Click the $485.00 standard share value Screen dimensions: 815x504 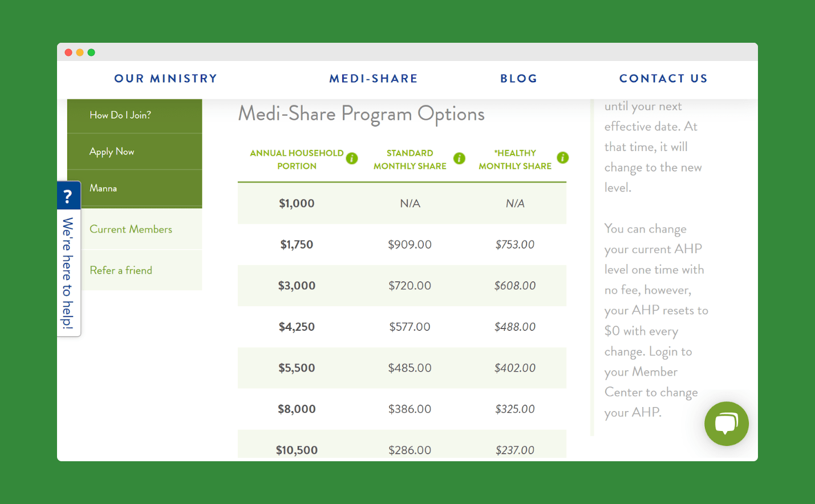[x=410, y=368]
